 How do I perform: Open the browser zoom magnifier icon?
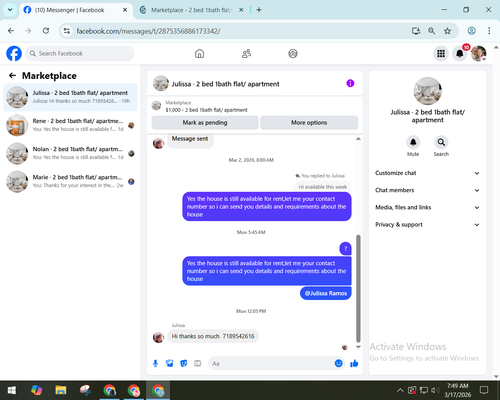431,31
